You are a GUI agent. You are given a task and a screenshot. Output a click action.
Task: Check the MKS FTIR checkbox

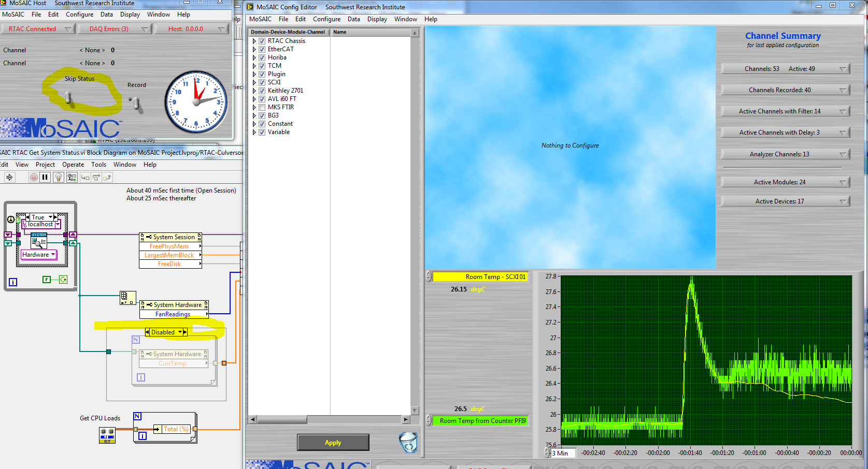262,107
